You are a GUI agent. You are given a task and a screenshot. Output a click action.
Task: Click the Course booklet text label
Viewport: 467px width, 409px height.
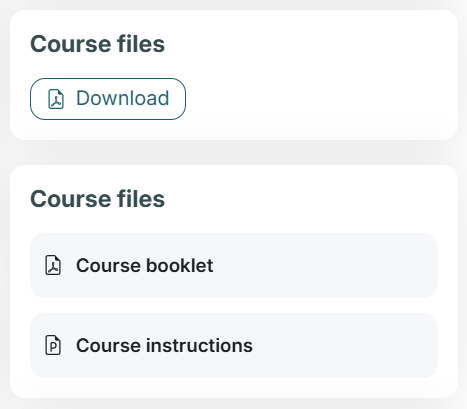(144, 265)
